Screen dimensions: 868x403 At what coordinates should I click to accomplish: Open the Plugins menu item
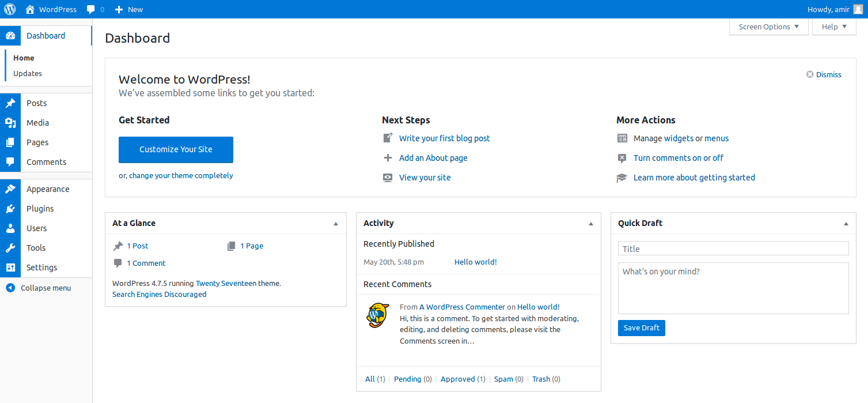46,209
